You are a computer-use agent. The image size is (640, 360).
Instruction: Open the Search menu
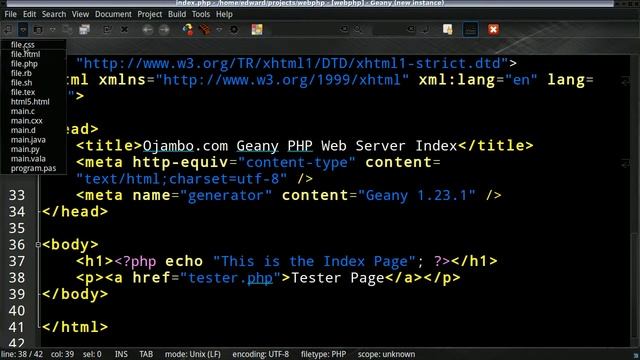pyautogui.click(x=54, y=14)
